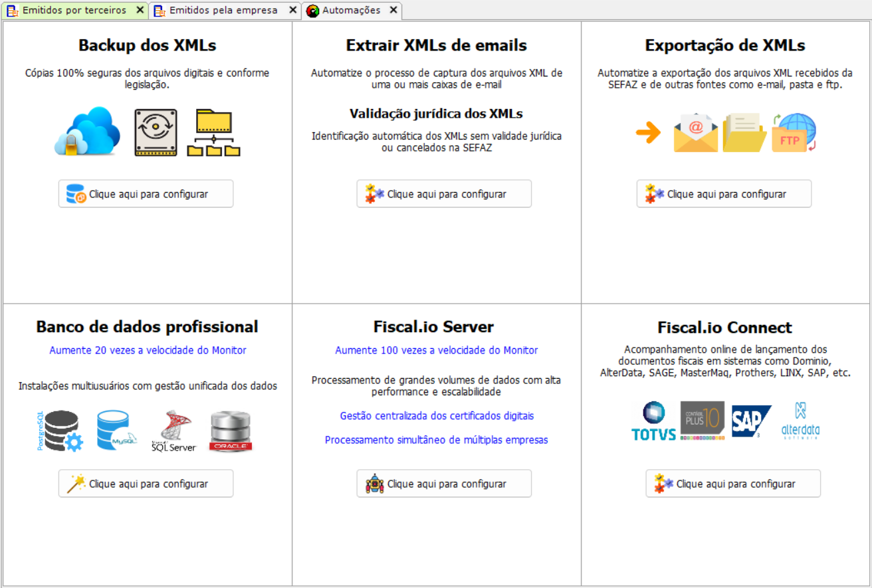Viewport: 872px width, 588px height.
Task: Click the MySQL database icon
Action: 116,430
